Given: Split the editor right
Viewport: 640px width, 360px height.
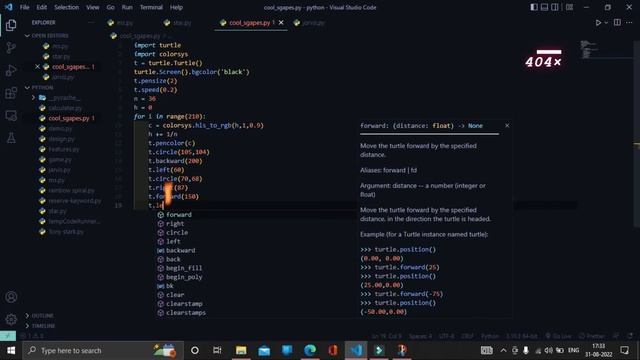Looking at the screenshot, I should tap(617, 23).
